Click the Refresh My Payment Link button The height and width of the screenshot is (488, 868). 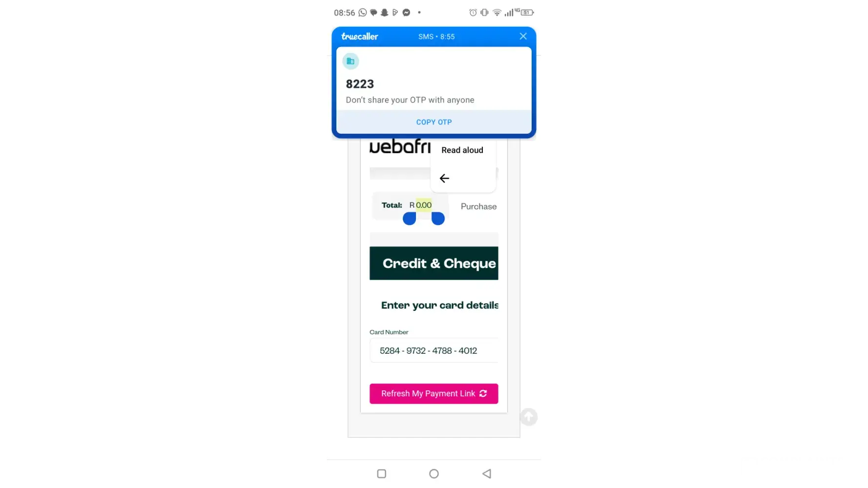tap(434, 394)
